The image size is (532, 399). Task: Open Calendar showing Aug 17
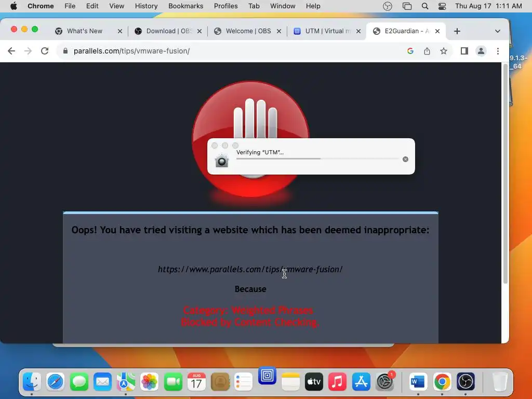pyautogui.click(x=196, y=382)
